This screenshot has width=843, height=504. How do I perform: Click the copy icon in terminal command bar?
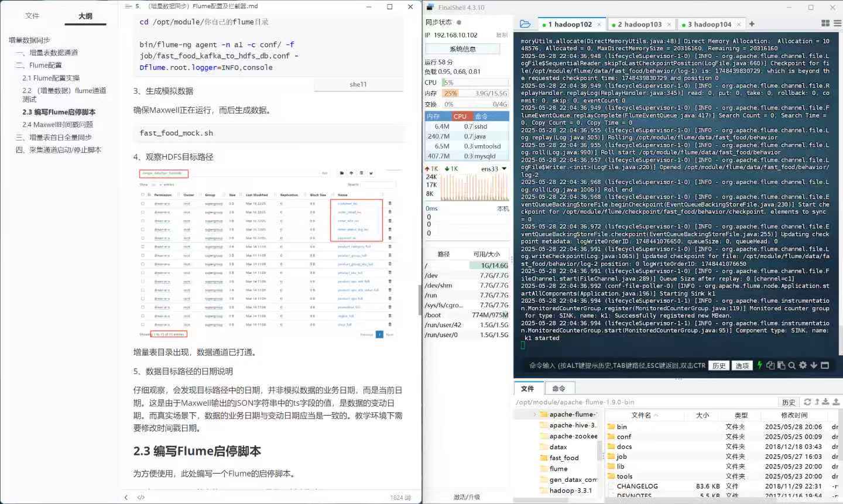[770, 365]
